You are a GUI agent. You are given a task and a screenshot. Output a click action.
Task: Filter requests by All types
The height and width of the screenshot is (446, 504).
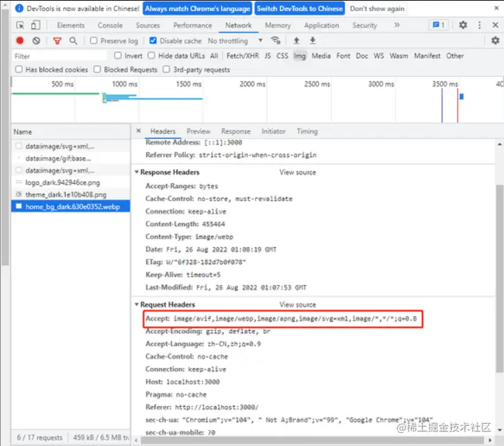214,56
